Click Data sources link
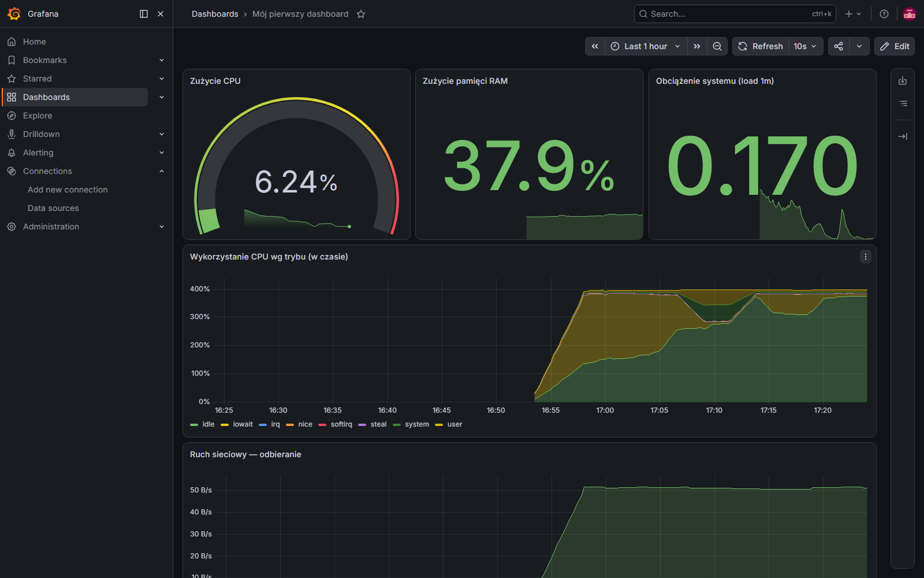This screenshot has height=578, width=924. point(53,208)
